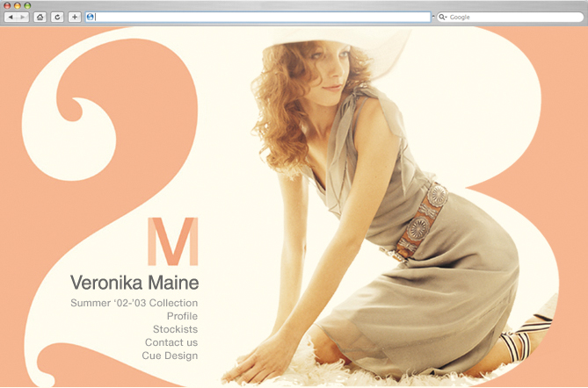
Task: Minimize the window using yellow button
Action: (x=17, y=5)
